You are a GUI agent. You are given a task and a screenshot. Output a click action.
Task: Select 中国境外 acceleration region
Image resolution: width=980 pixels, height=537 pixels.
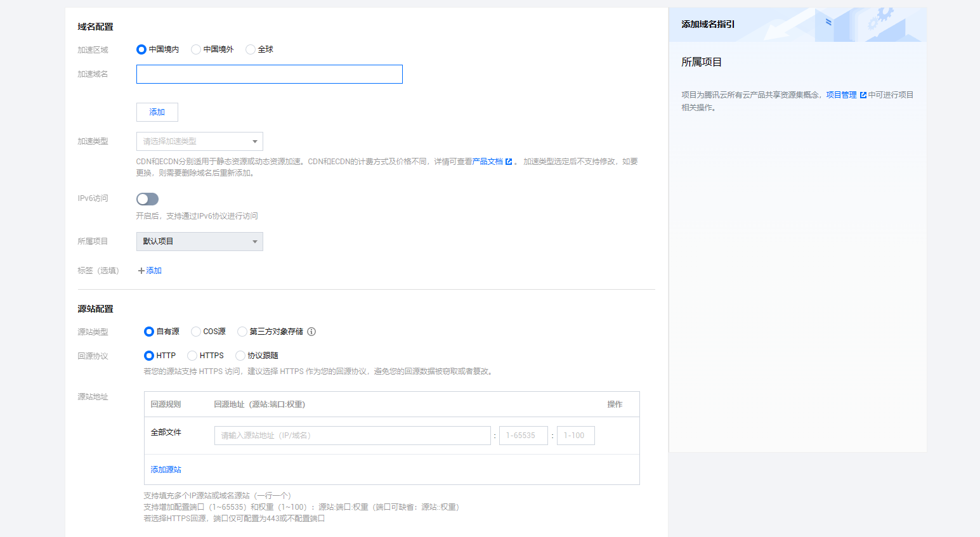(x=196, y=49)
